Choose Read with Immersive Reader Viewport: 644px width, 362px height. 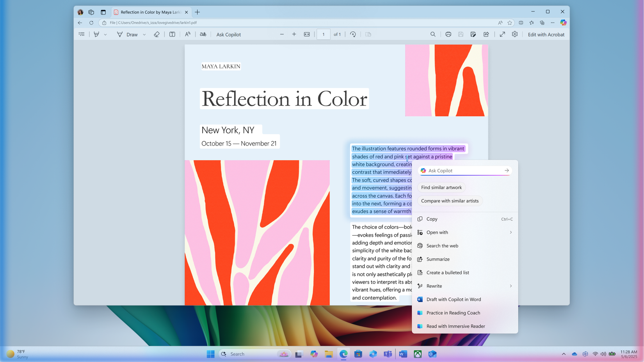465,326
